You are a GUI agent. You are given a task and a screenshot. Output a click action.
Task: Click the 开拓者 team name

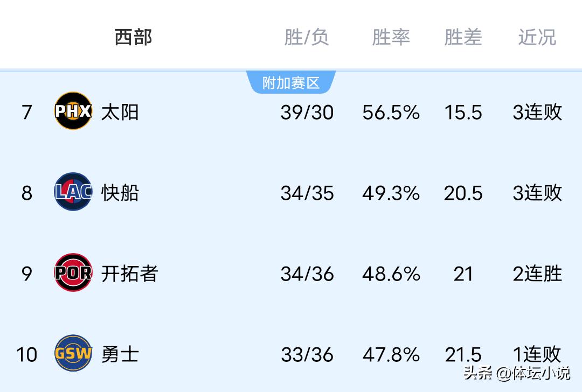129,274
